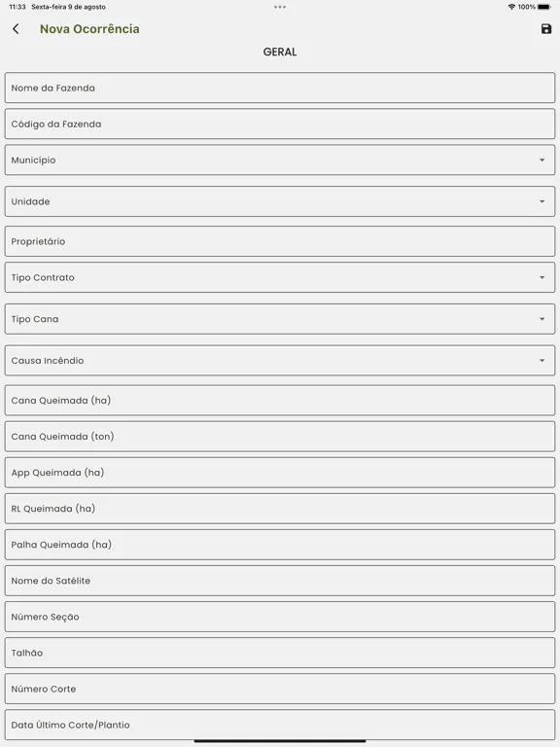Select the Nome da Fazenda field
The height and width of the screenshot is (747, 560).
[x=280, y=88]
